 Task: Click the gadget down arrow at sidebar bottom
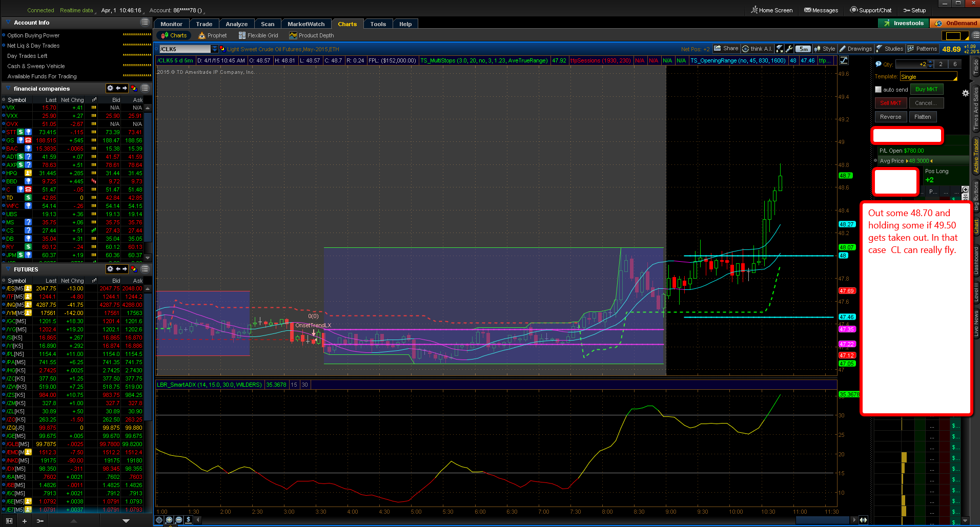[x=126, y=521]
